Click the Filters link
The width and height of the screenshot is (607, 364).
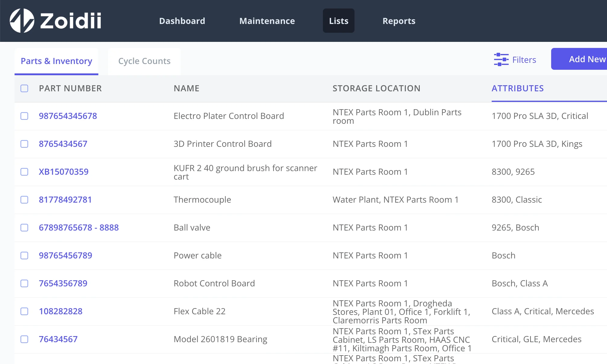(x=524, y=60)
